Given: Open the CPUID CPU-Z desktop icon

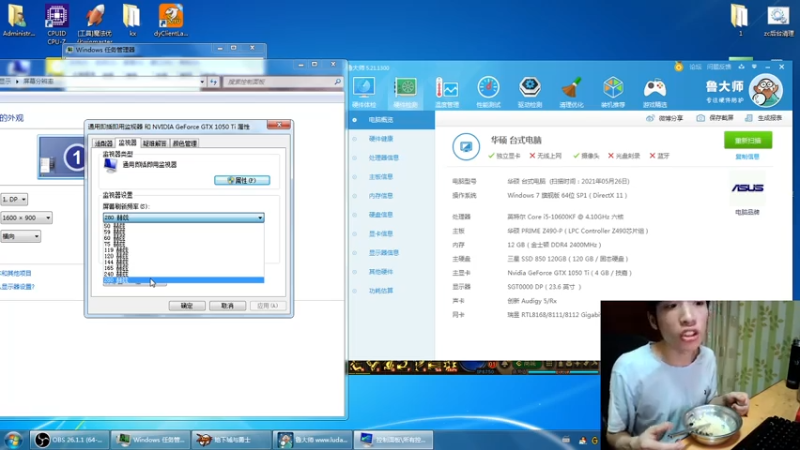Looking at the screenshot, I should tap(57, 23).
